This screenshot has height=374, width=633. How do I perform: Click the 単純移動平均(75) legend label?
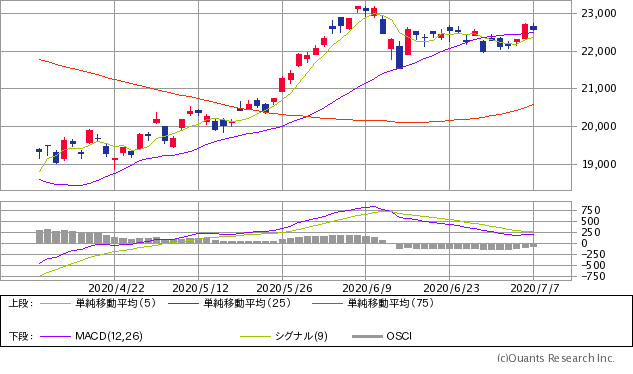point(390,303)
